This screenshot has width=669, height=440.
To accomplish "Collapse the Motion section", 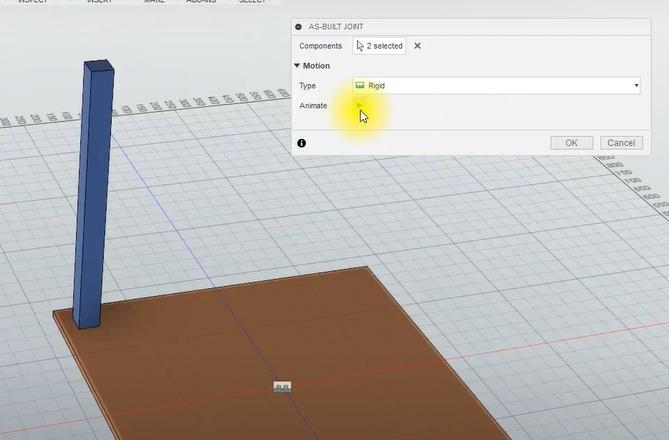I will click(297, 66).
